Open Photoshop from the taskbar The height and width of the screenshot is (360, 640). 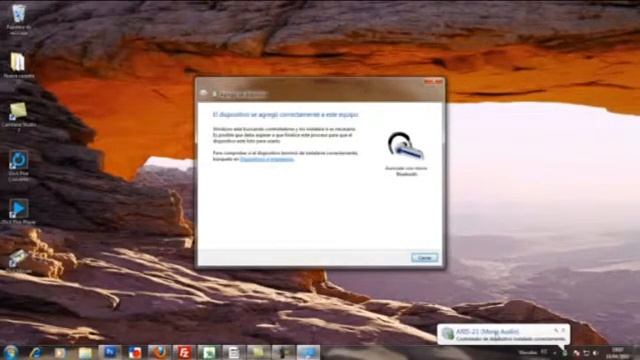[110, 352]
